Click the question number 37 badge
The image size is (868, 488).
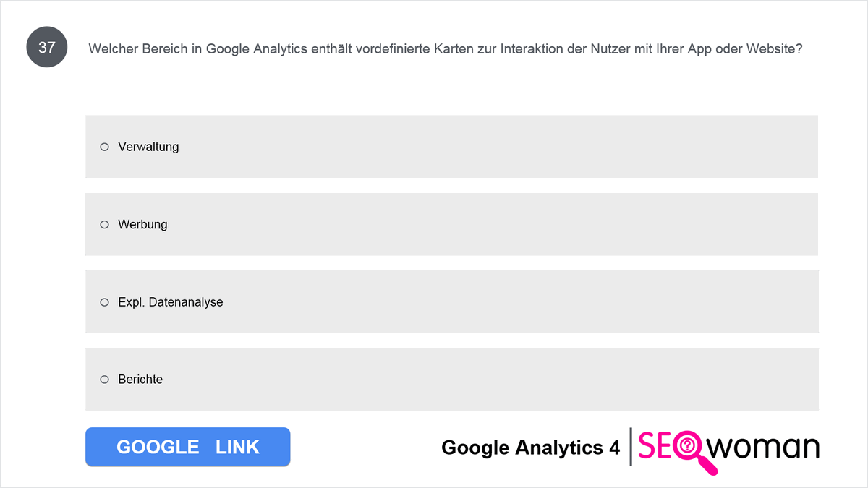pos(47,48)
